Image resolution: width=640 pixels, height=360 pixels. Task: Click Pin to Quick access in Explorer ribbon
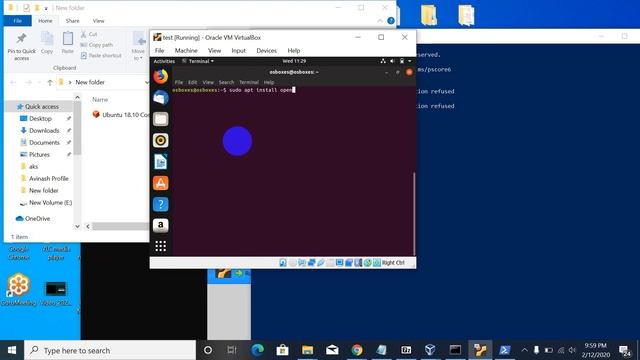pyautogui.click(x=22, y=47)
